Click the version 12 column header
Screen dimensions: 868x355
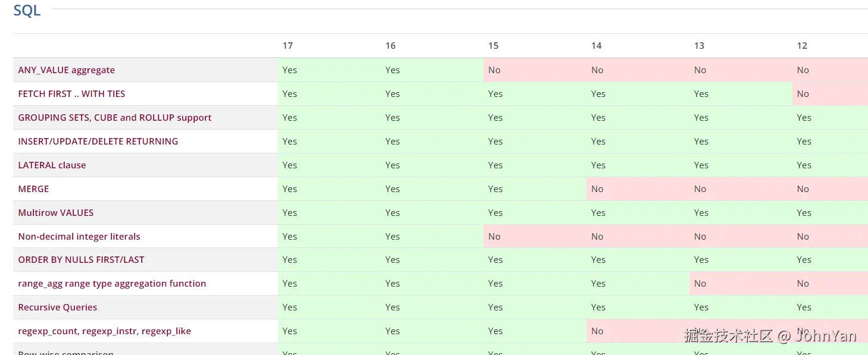(802, 46)
